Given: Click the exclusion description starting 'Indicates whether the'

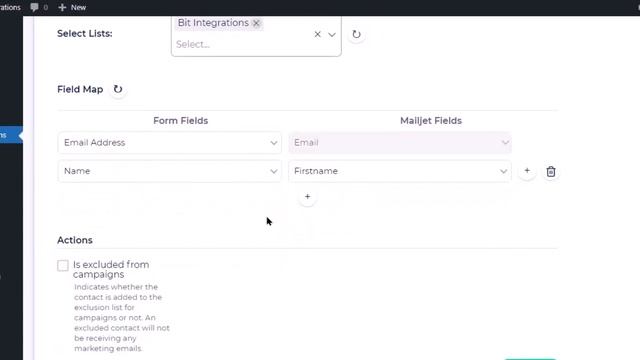Looking at the screenshot, I should pyautogui.click(x=122, y=318).
